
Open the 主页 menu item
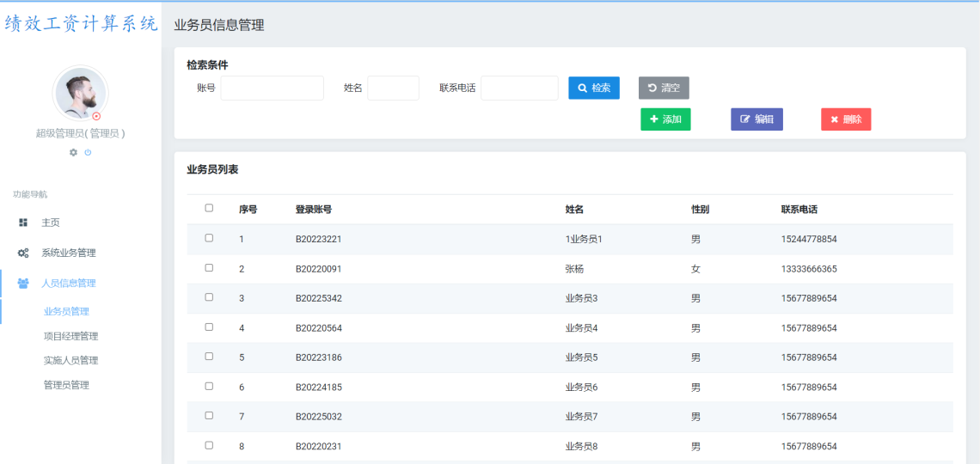[x=51, y=223]
